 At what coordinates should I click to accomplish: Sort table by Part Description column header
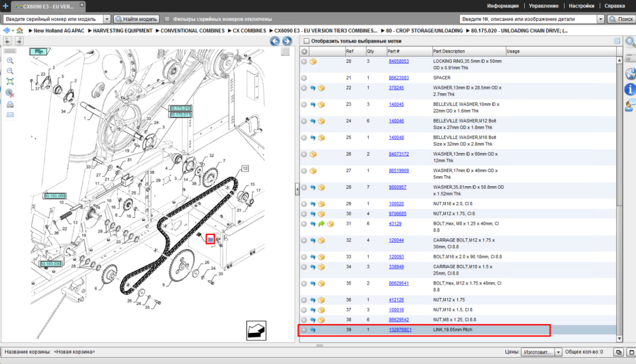click(x=469, y=51)
